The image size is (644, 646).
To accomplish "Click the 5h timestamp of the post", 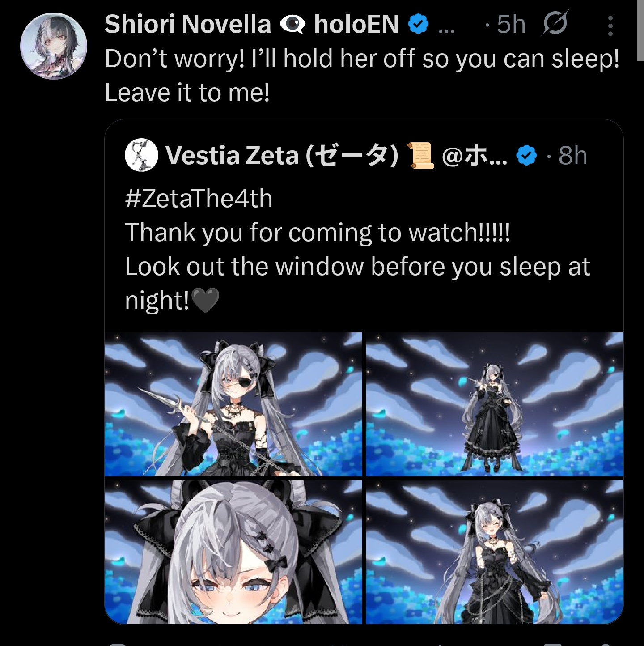I will click(511, 24).
